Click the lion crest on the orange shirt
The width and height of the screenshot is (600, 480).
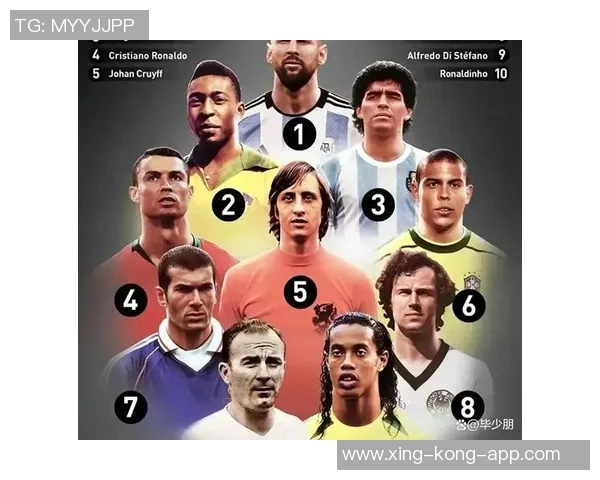click(x=324, y=315)
